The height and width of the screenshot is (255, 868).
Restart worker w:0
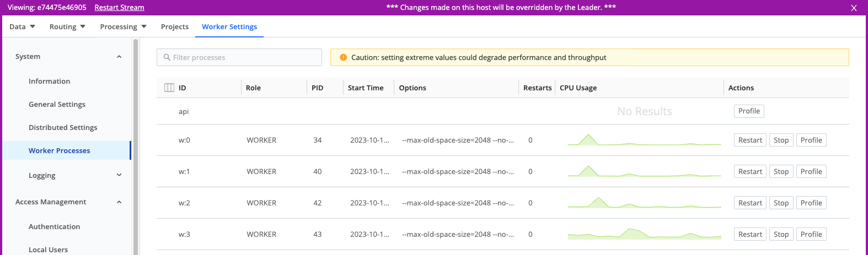[750, 140]
